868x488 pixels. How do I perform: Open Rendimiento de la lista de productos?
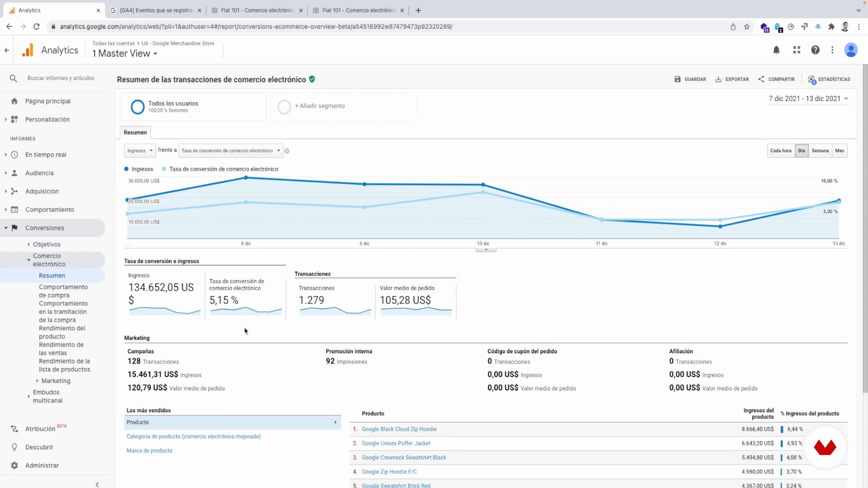pyautogui.click(x=64, y=365)
